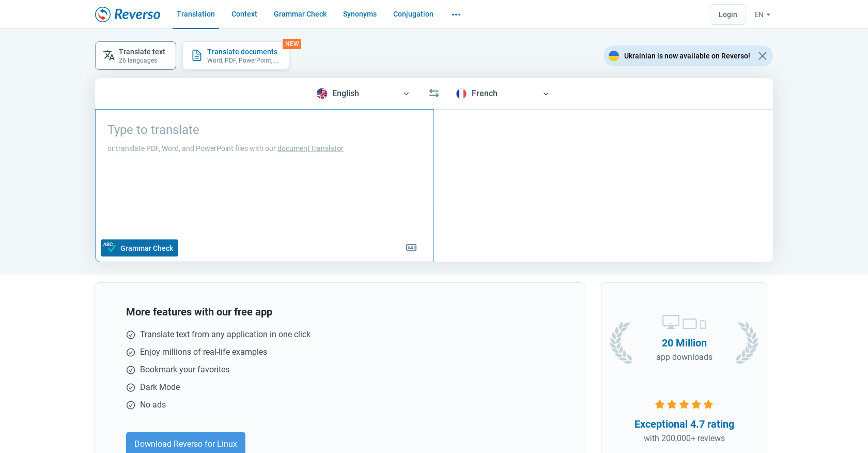Click the Login button
The width and height of the screenshot is (868, 453).
tap(727, 14)
